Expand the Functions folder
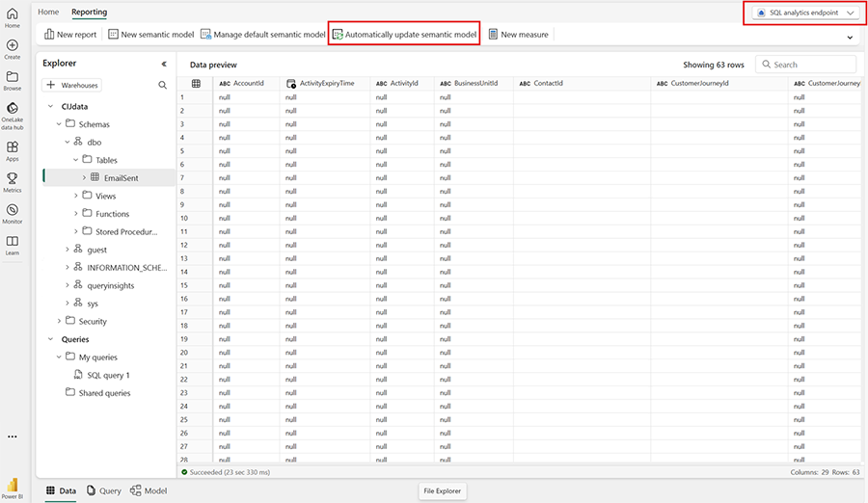The image size is (868, 503). [x=76, y=214]
